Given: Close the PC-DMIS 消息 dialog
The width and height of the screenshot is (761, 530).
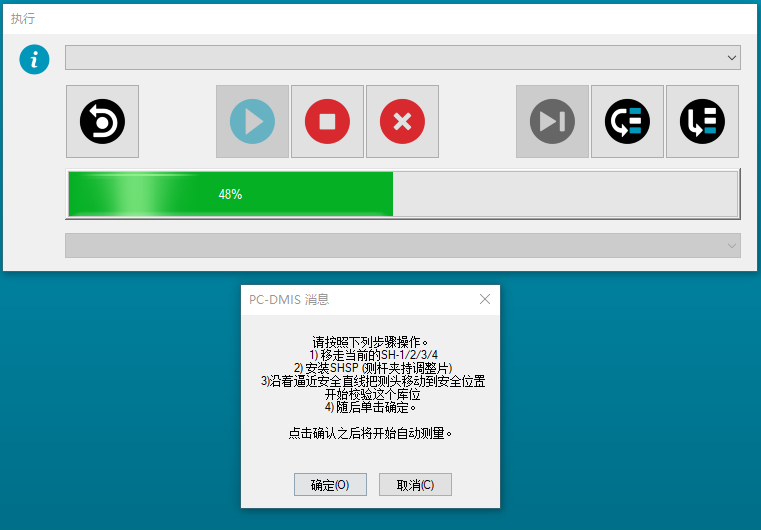Looking at the screenshot, I should [x=485, y=299].
